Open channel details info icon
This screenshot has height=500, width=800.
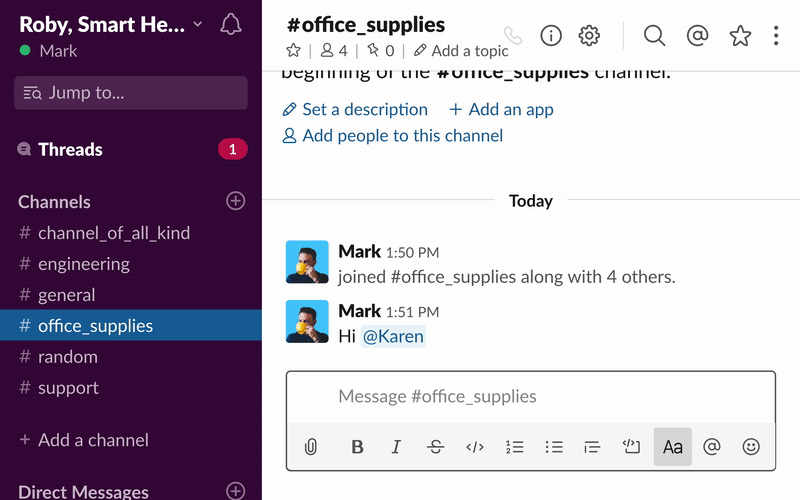(x=551, y=36)
